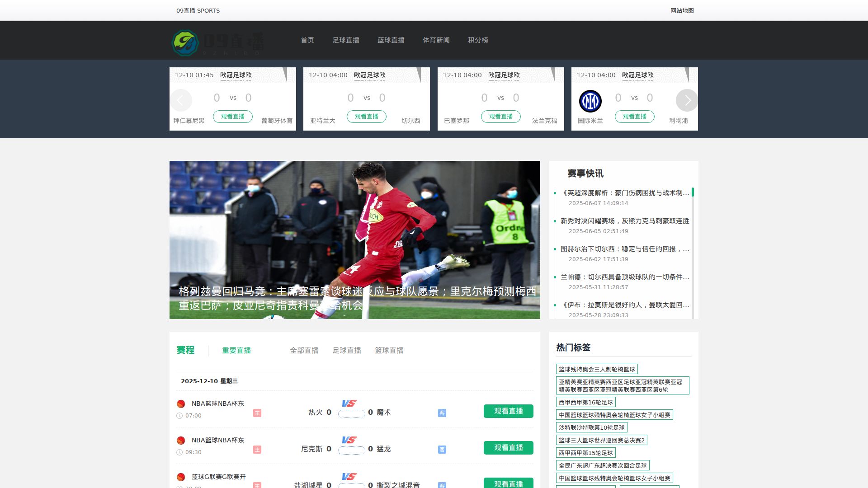Click VS icon in 尼克斯 vs 猛龙 row

349,440
